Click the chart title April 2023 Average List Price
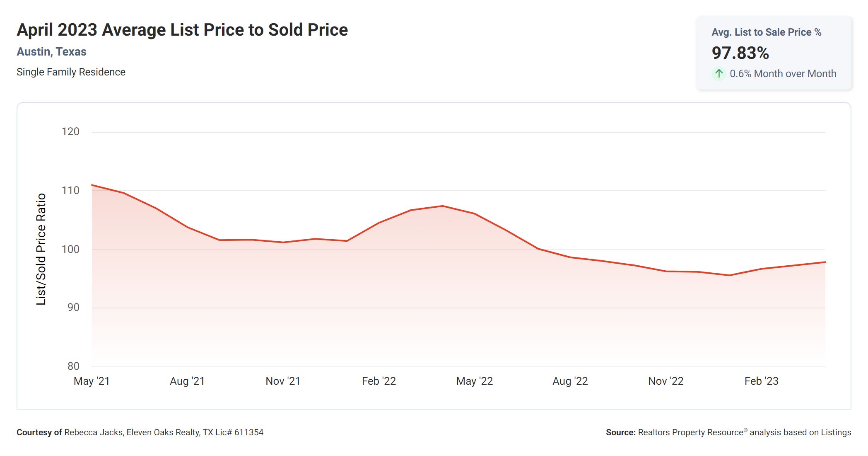The image size is (868, 456). 182,30
